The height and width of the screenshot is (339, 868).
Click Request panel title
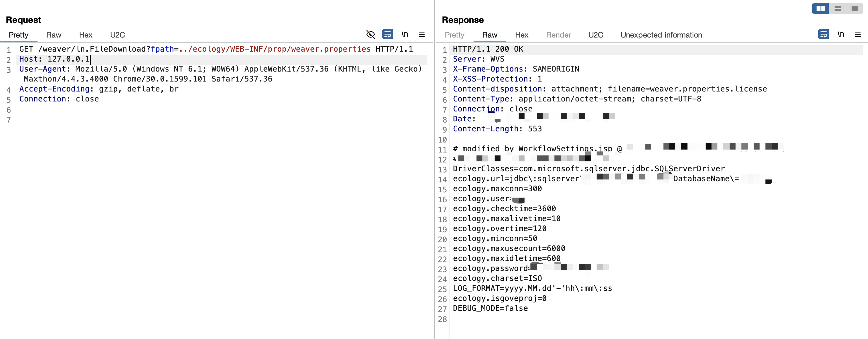coord(23,20)
